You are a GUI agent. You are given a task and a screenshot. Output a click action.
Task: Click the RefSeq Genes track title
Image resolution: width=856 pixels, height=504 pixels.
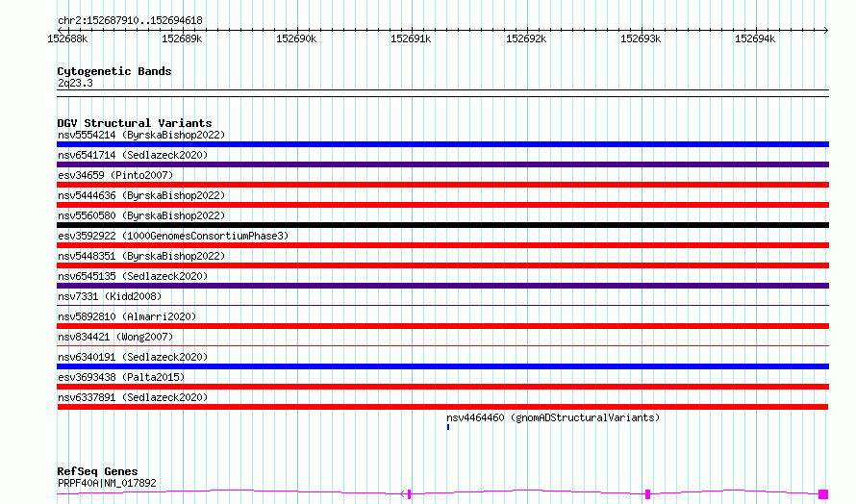click(97, 471)
